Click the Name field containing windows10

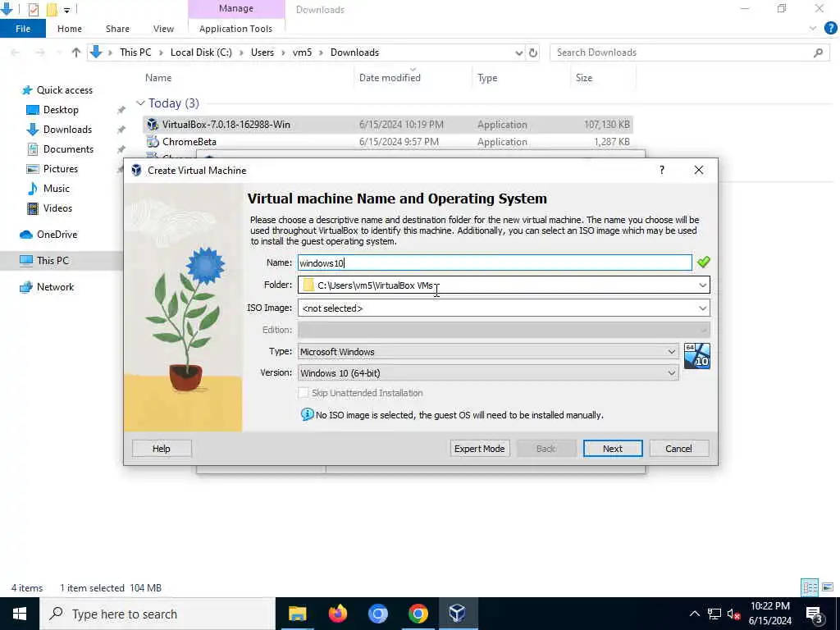[495, 262]
